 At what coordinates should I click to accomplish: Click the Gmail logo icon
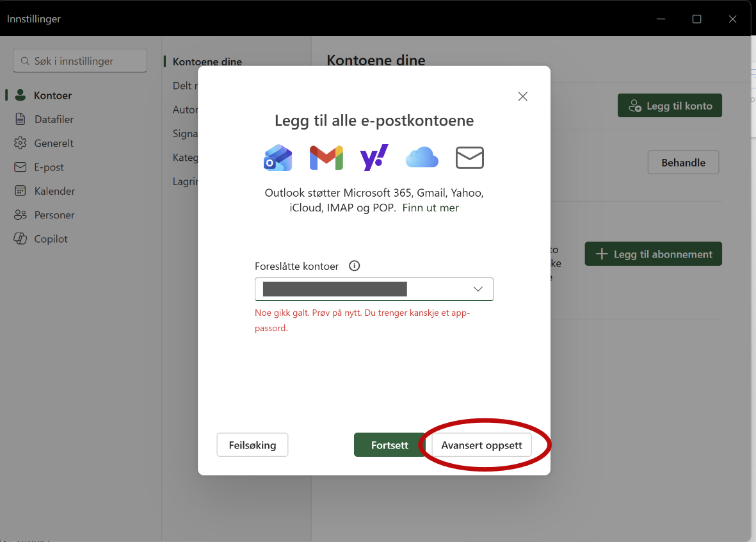coord(326,158)
